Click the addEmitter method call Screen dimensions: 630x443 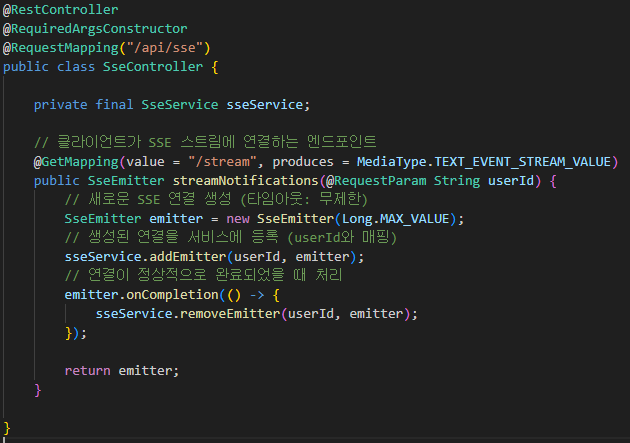[x=188, y=257]
